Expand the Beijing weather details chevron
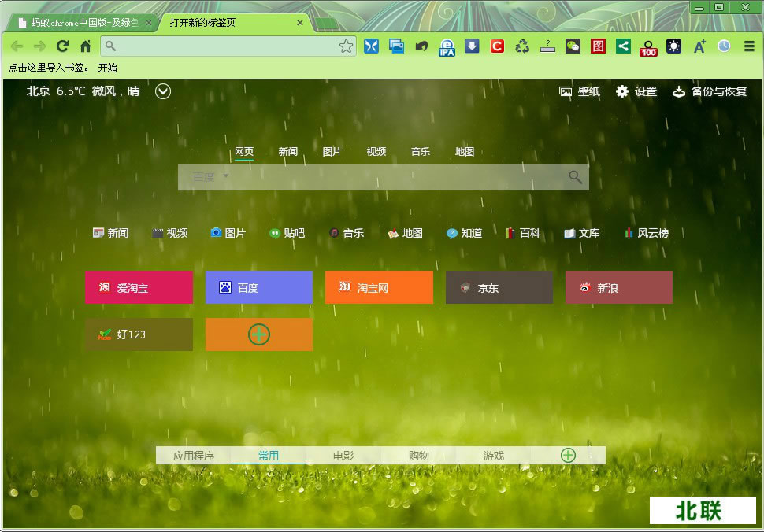Screen dimensions: 764x532 tap(163, 91)
